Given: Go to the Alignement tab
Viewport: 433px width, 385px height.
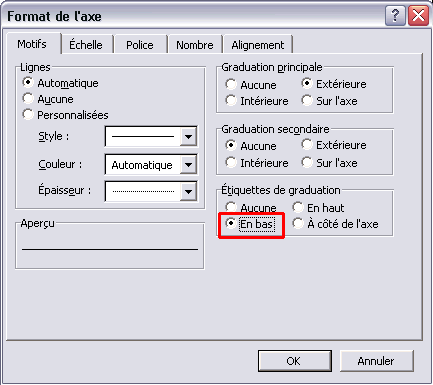Looking at the screenshot, I should click(258, 44).
